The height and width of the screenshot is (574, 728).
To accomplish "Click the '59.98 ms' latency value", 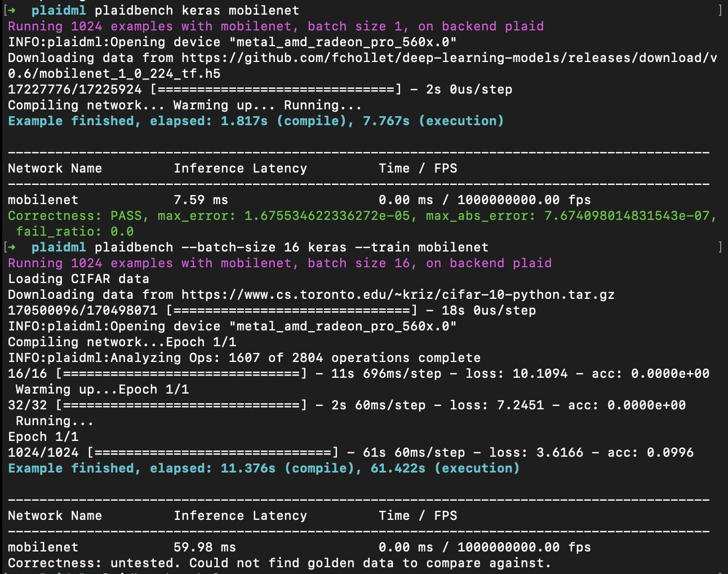I will 205,547.
